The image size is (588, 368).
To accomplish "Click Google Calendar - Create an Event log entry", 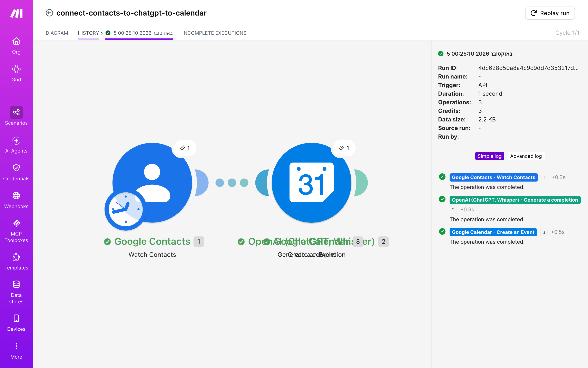I will tap(493, 232).
